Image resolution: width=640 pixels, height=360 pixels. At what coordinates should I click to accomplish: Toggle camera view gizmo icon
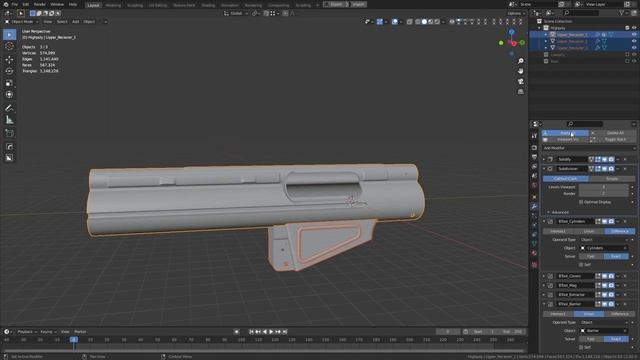(x=520, y=82)
